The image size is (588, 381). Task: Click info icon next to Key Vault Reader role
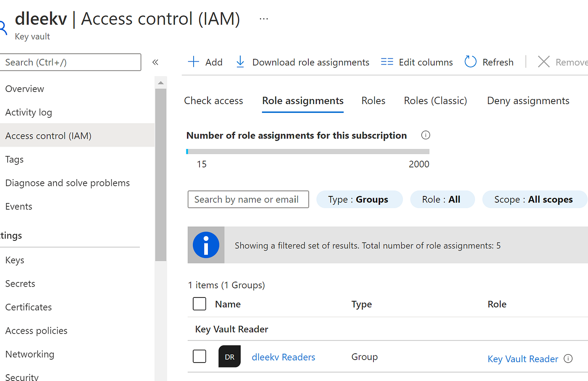tap(568, 358)
